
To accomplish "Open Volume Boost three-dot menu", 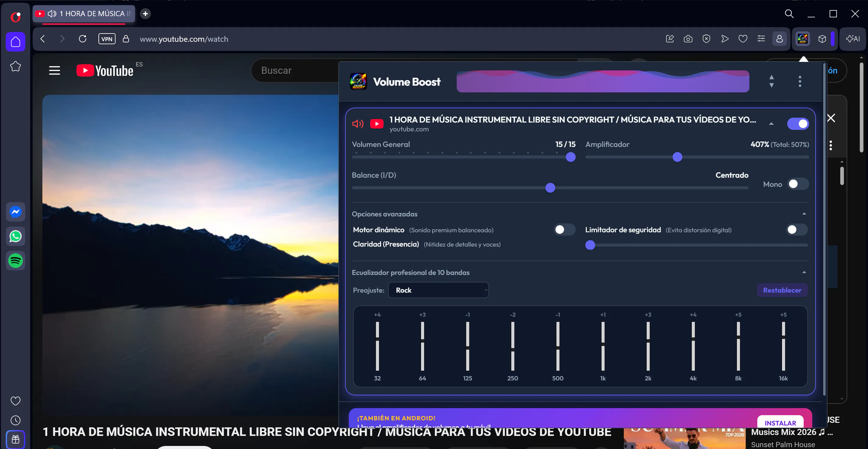I will [800, 81].
